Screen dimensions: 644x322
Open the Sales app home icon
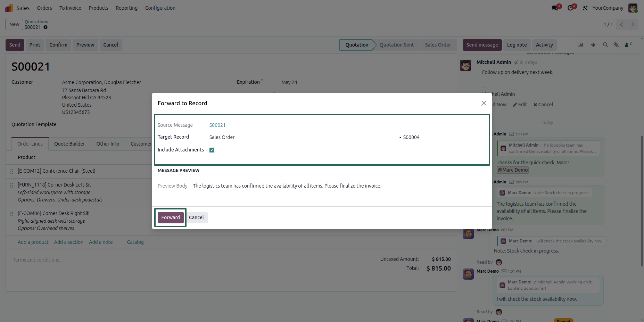pyautogui.click(x=9, y=8)
